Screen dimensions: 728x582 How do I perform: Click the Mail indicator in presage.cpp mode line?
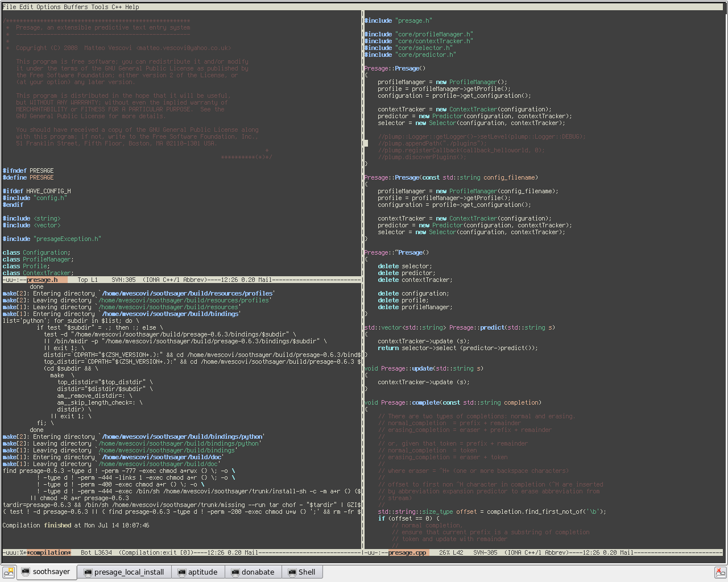(x=627, y=552)
